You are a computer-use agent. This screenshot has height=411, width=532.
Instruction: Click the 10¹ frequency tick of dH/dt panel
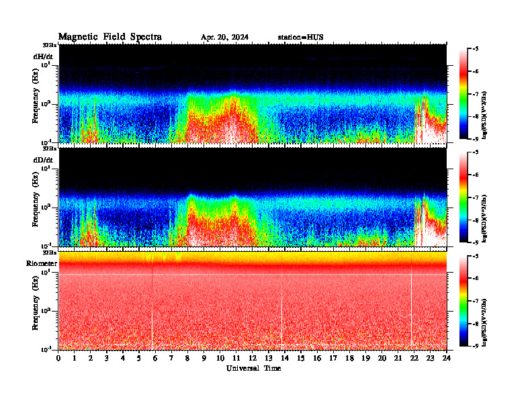tap(47, 64)
